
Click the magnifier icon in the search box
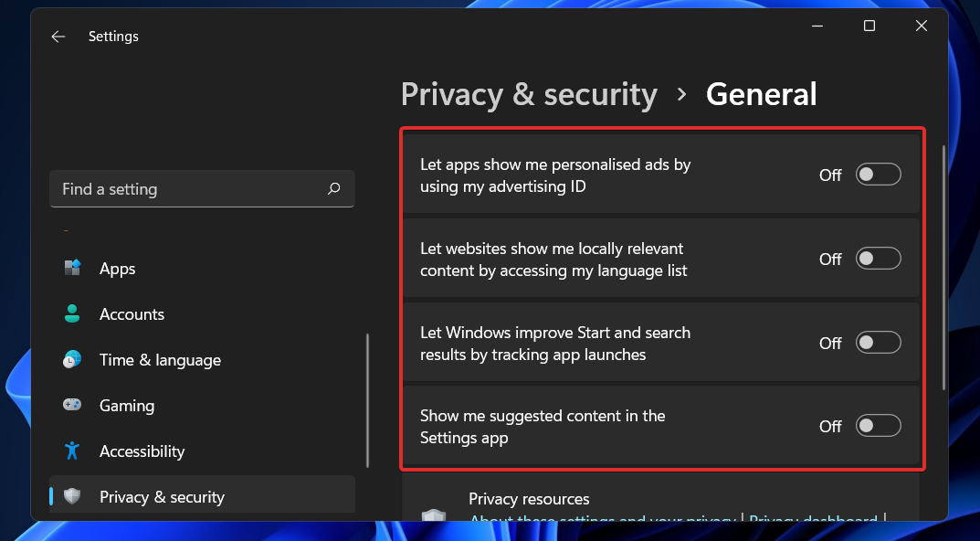coord(334,188)
